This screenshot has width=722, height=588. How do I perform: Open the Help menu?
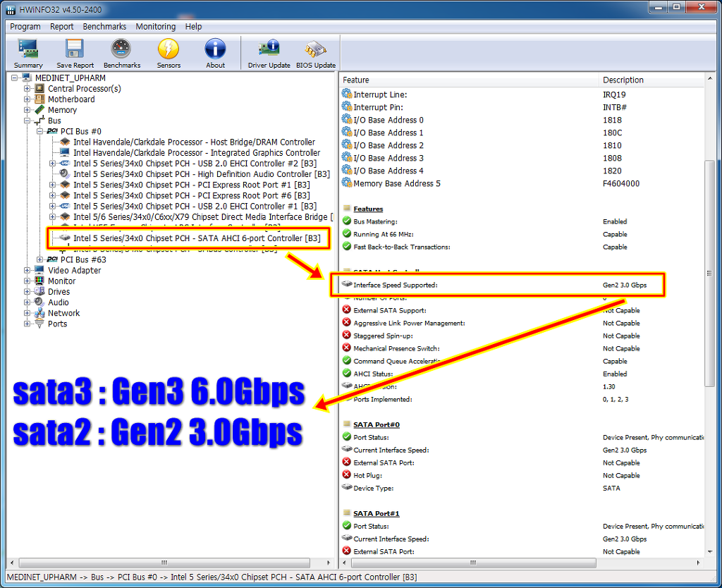click(x=193, y=26)
